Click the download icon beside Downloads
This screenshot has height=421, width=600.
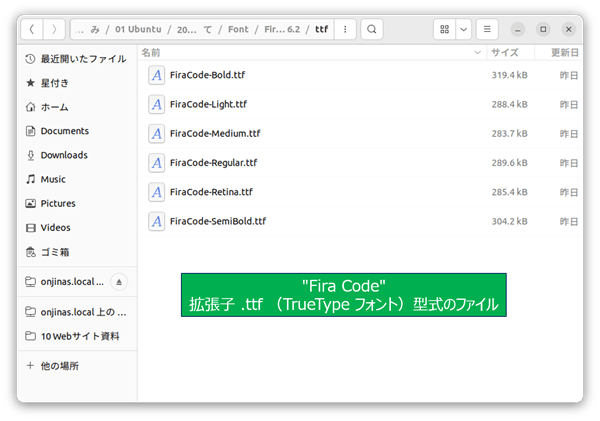[x=31, y=155]
